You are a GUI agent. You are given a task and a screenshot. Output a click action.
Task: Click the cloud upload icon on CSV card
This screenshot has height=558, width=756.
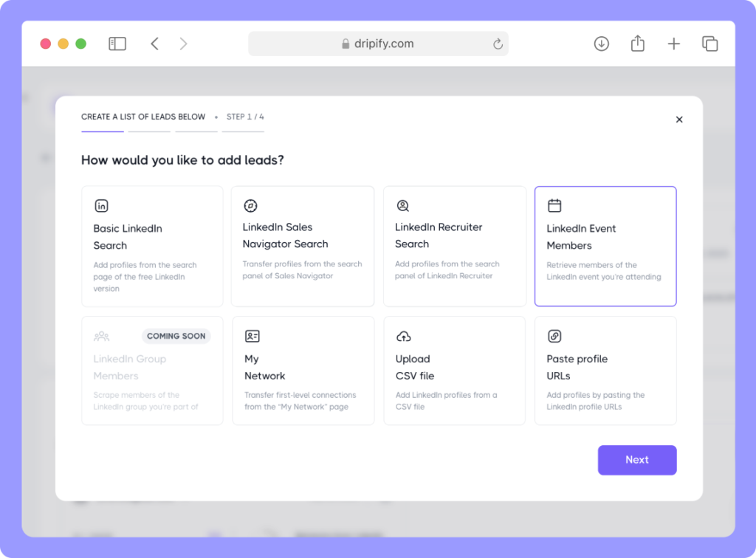pos(404,337)
